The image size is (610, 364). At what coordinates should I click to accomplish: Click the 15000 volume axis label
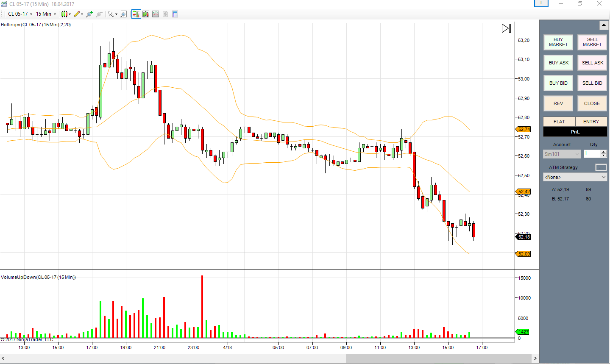pos(524,278)
